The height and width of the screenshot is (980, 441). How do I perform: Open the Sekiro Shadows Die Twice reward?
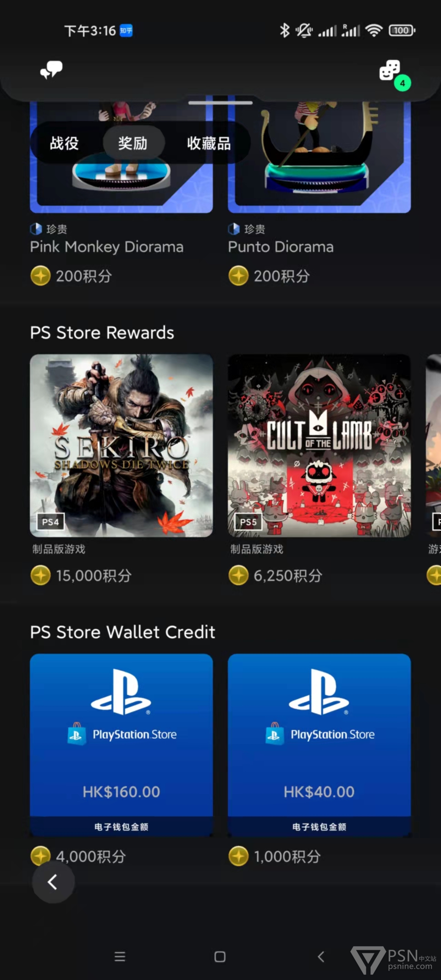point(121,446)
